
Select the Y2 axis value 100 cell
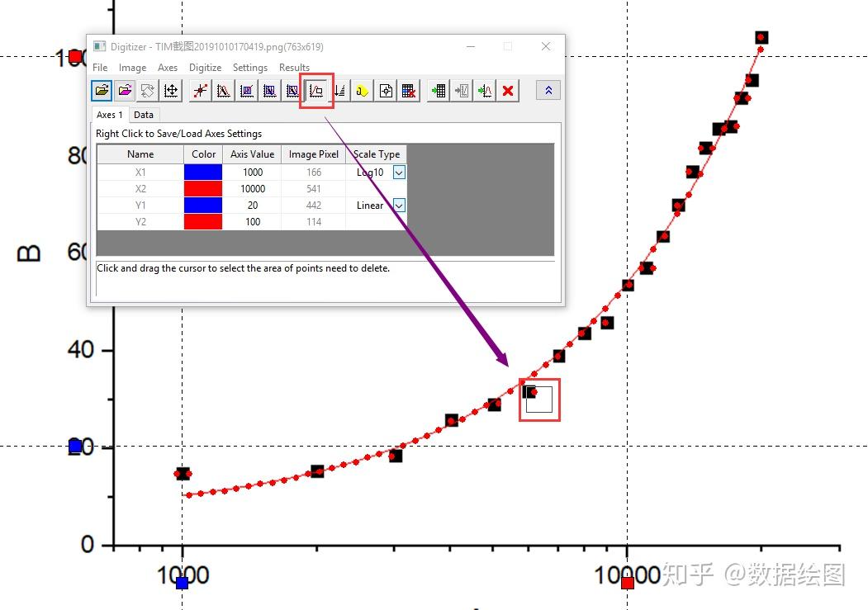(x=253, y=222)
